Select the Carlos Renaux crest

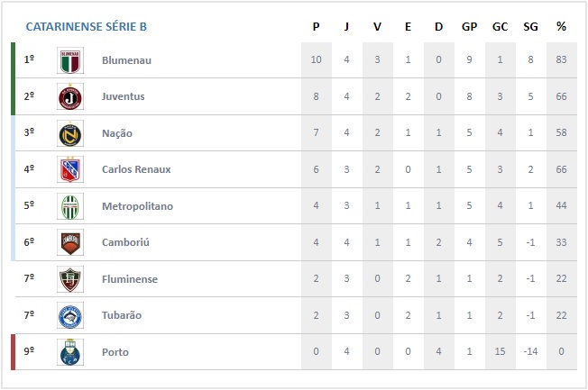click(70, 169)
